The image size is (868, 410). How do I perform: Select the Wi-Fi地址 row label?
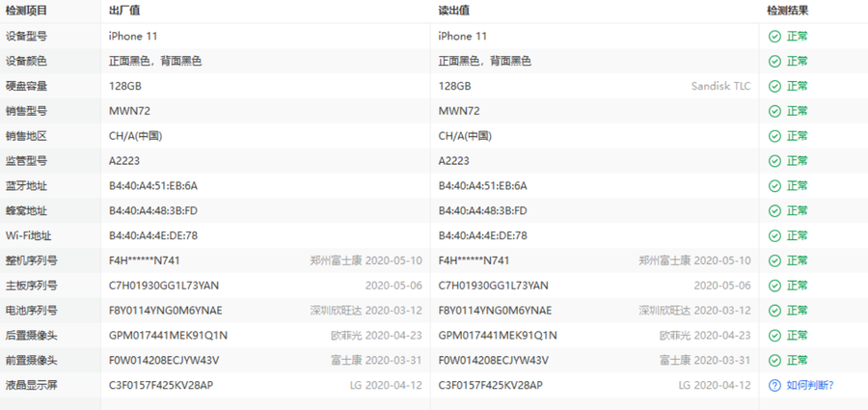point(28,236)
